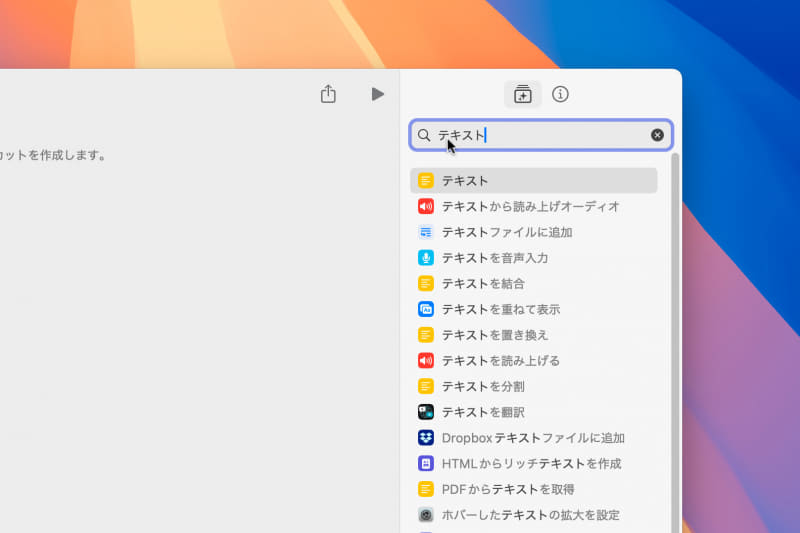The image size is (800, 533).
Task: Click yellow icon beside テキスト action
Action: pos(426,181)
